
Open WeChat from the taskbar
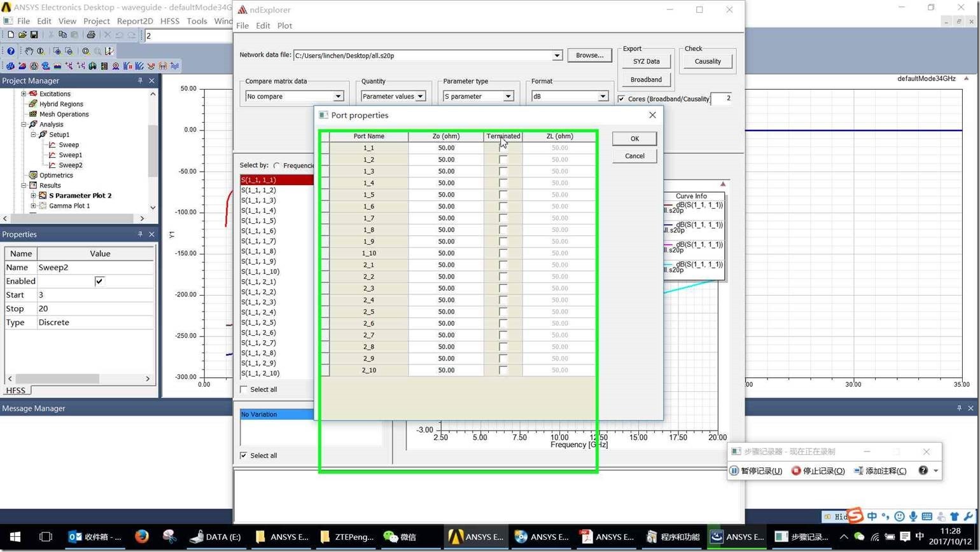pos(400,537)
